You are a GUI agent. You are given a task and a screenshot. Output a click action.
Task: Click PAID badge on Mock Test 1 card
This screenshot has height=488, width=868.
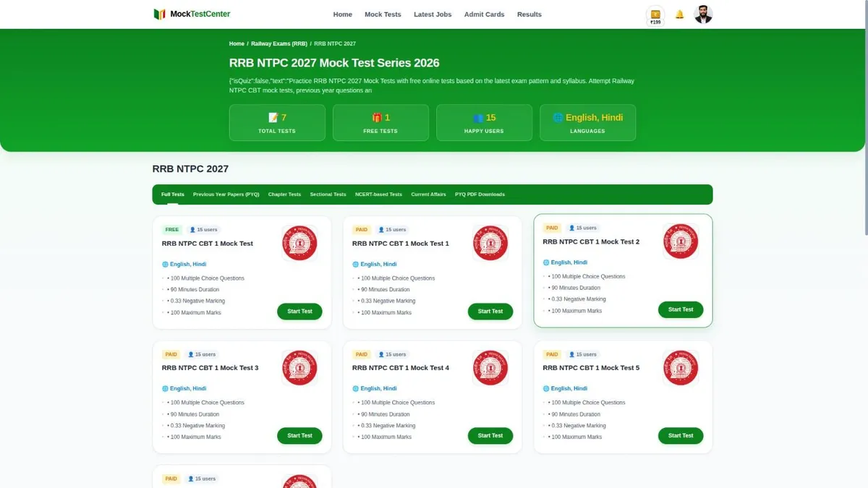pos(362,230)
